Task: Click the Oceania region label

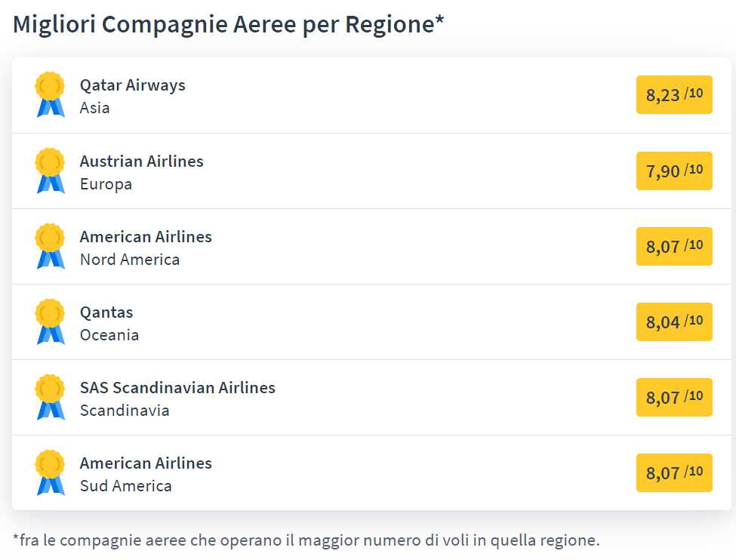Action: click(109, 335)
